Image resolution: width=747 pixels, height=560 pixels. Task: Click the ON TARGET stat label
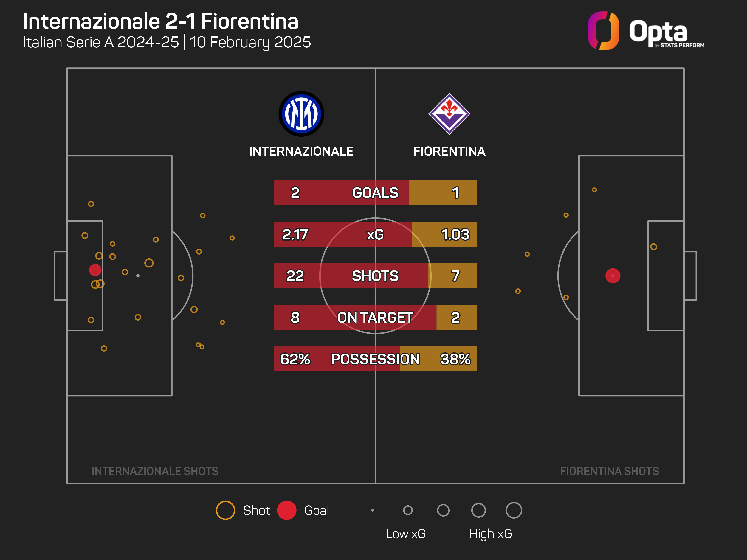(375, 317)
